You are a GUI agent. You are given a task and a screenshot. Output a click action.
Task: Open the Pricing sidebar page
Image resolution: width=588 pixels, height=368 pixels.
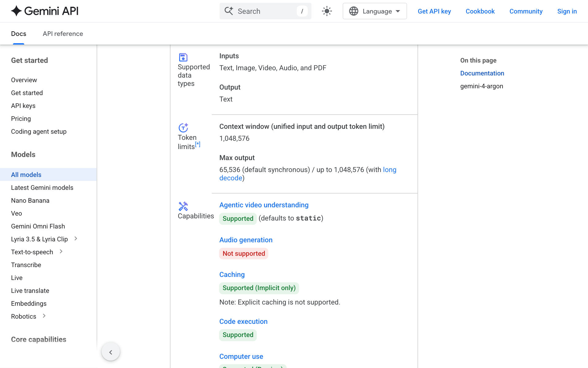pos(21,119)
